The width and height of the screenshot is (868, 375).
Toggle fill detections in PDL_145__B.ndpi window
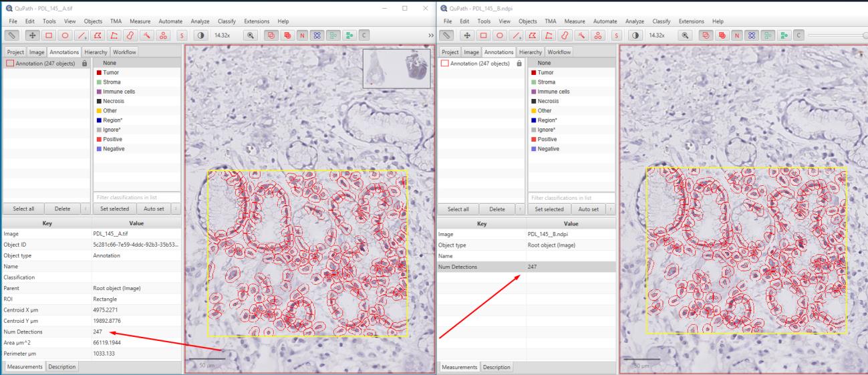tap(783, 34)
